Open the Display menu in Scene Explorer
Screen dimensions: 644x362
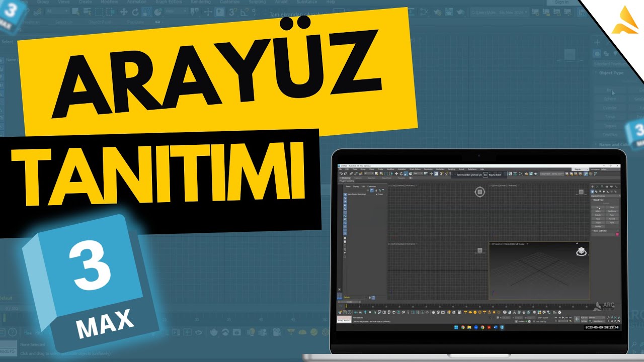click(356, 187)
